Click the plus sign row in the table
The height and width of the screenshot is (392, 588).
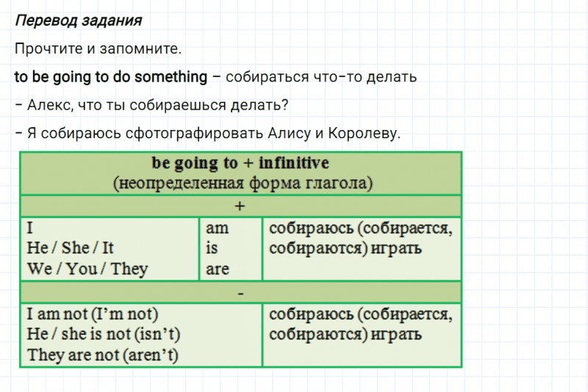tap(240, 206)
